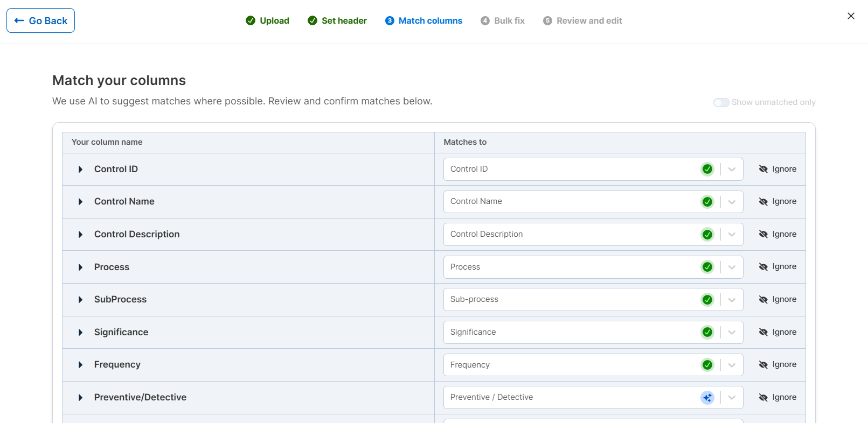The width and height of the screenshot is (868, 423).
Task: Click the 'Match your columns' heading
Action: pos(119,80)
